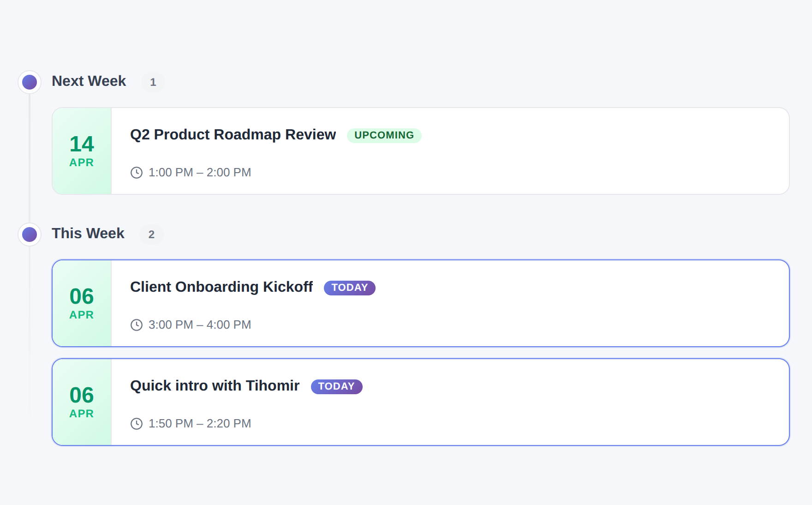Image resolution: width=812 pixels, height=505 pixels.
Task: Select the Next Week section heading
Action: point(89,81)
